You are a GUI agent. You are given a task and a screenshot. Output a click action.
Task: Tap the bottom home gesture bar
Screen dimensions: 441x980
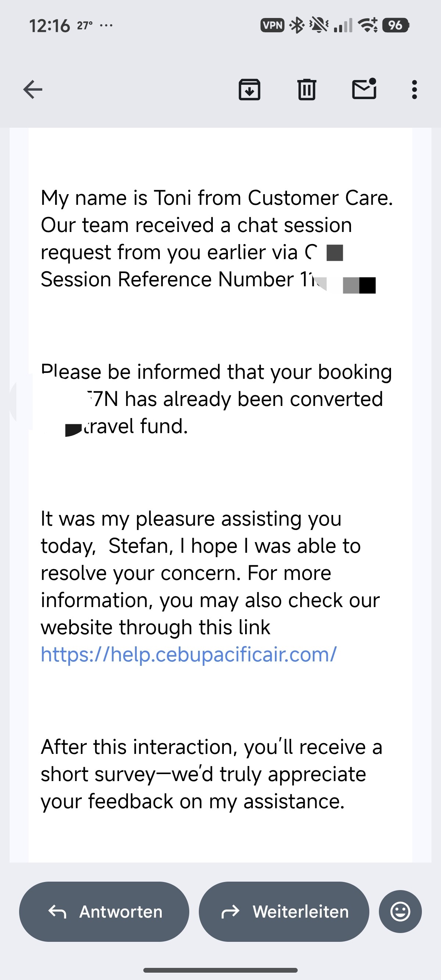(220, 970)
